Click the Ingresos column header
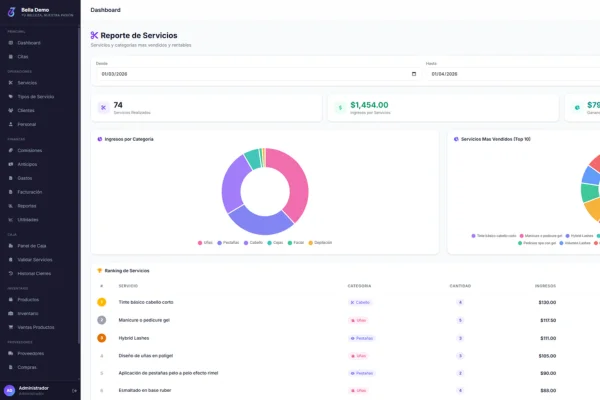Viewport: 600px width, 400px height. click(x=546, y=285)
